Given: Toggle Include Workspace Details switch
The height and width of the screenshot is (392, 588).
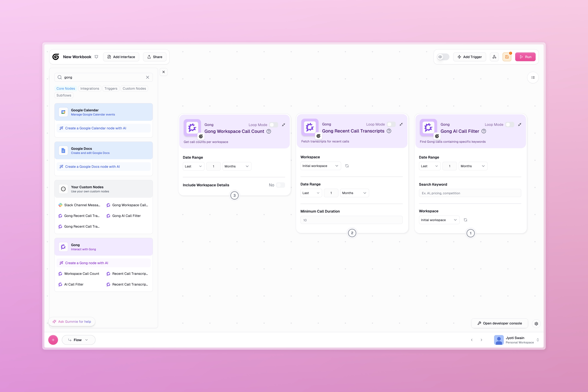Looking at the screenshot, I should click(280, 185).
